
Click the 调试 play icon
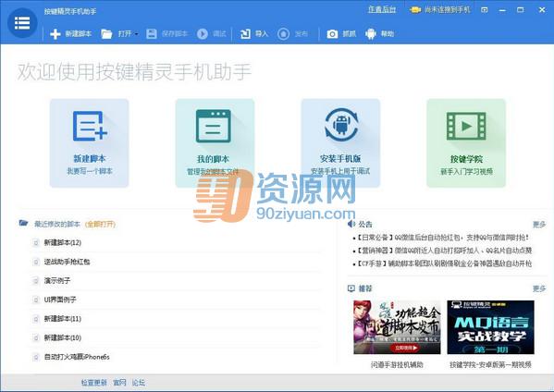pos(203,34)
